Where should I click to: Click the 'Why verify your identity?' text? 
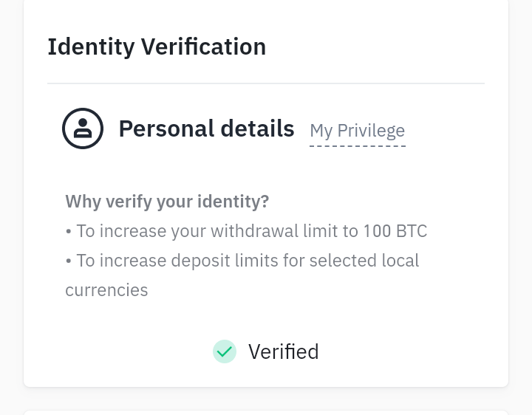pyautogui.click(x=167, y=202)
